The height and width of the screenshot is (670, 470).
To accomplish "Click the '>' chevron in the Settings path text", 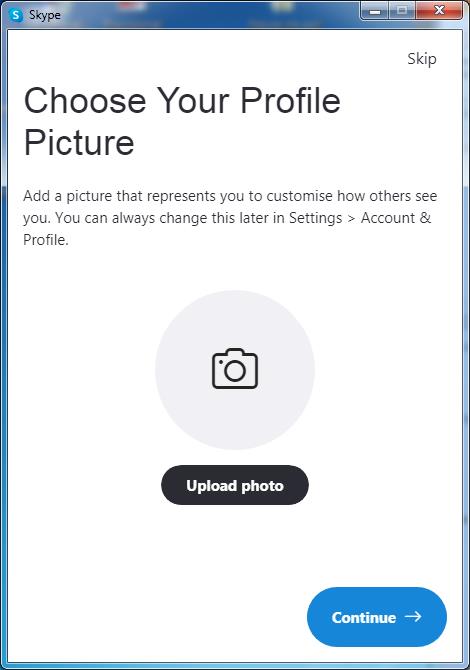I will pyautogui.click(x=351, y=218).
